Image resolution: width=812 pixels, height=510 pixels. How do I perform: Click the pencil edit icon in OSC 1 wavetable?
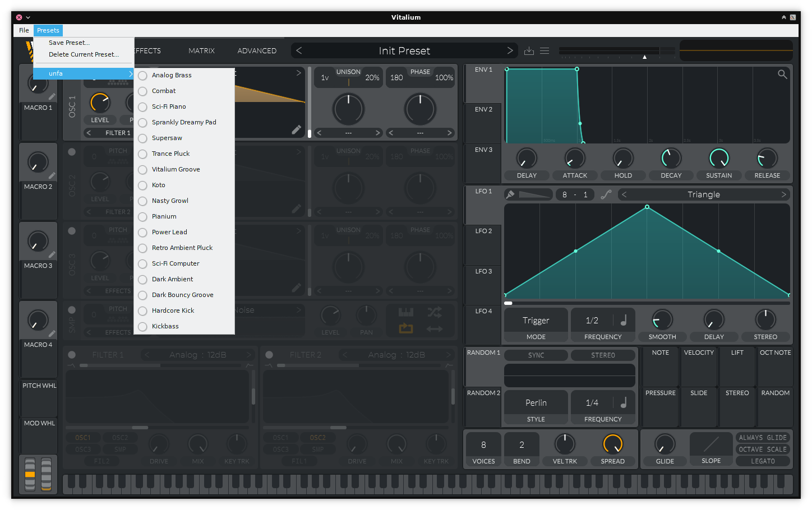(x=296, y=130)
